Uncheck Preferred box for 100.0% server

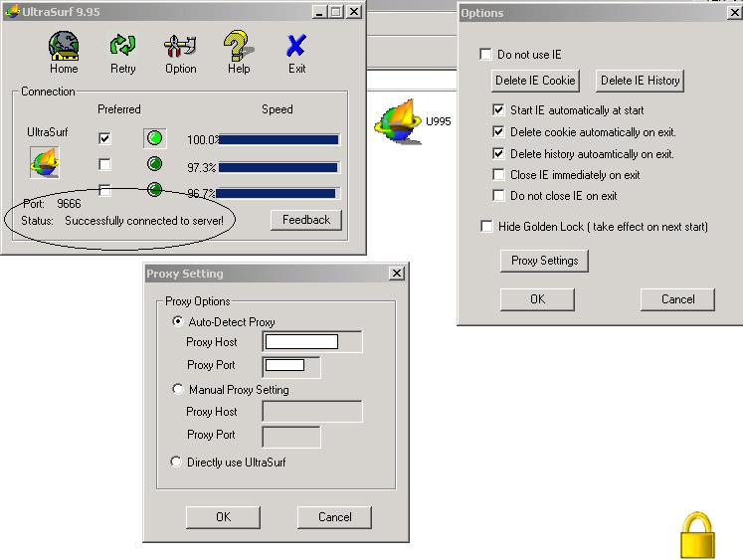[104, 138]
